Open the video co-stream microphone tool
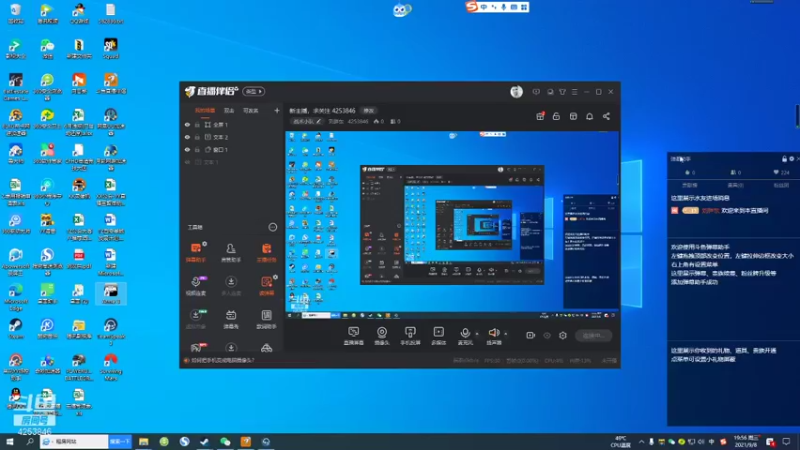Screen dimensions: 800x450 click(x=195, y=286)
